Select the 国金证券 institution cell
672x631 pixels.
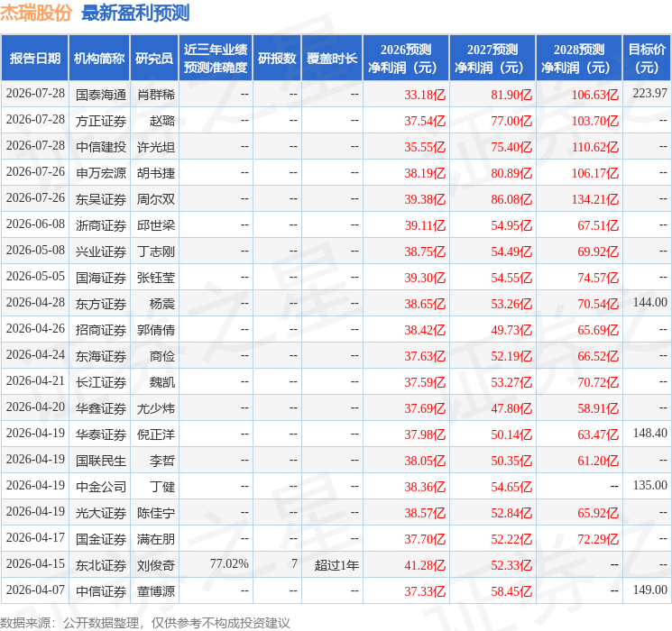point(101,539)
